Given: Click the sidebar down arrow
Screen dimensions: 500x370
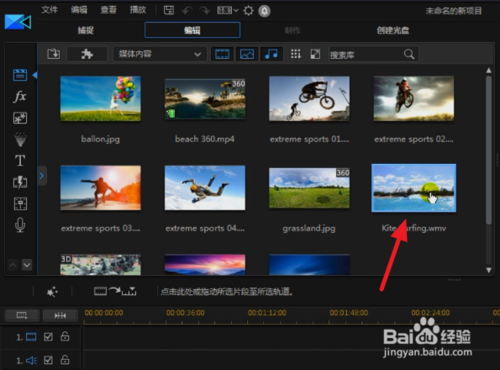Looking at the screenshot, I should 27,265.
